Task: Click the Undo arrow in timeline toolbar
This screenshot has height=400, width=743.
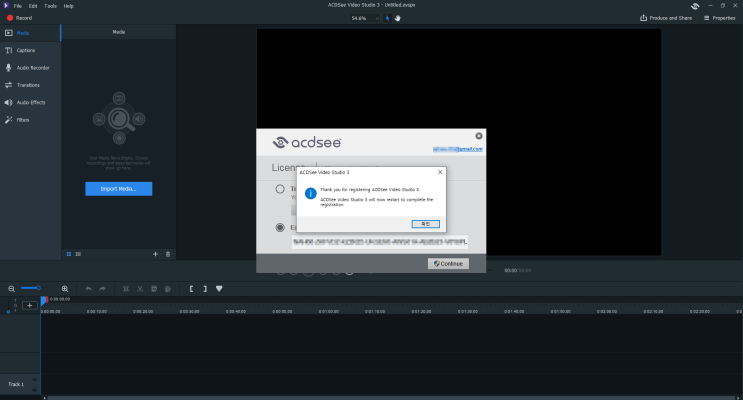Action: coord(89,289)
